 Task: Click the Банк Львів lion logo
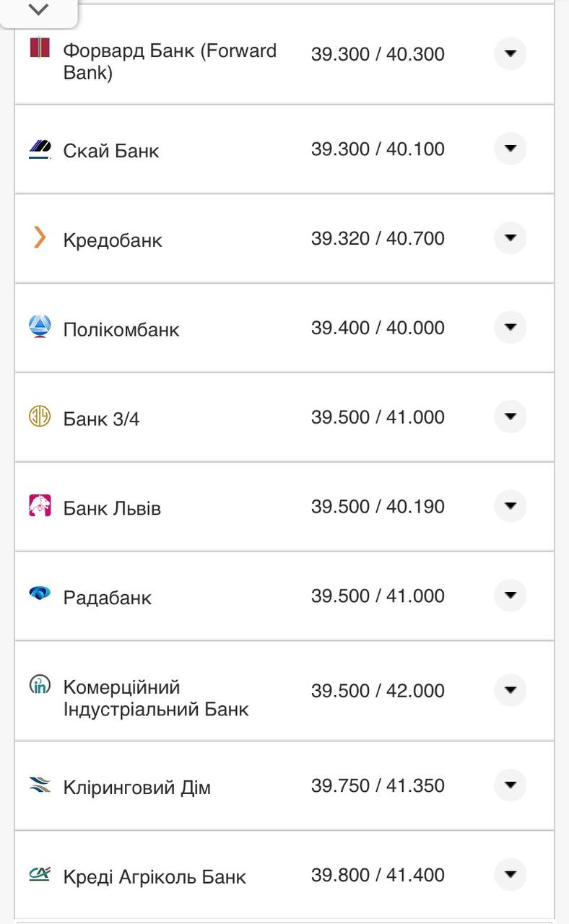[x=40, y=505]
